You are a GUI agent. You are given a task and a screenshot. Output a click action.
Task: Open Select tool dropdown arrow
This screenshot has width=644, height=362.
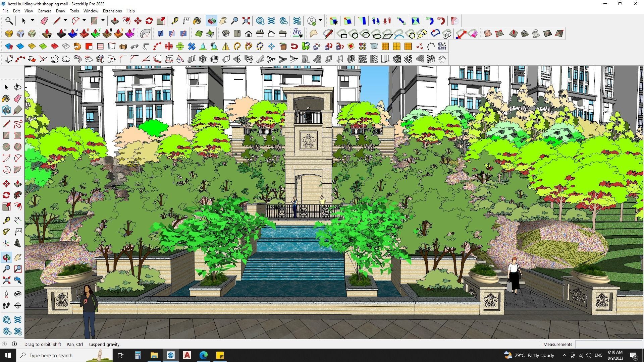[x=33, y=20]
